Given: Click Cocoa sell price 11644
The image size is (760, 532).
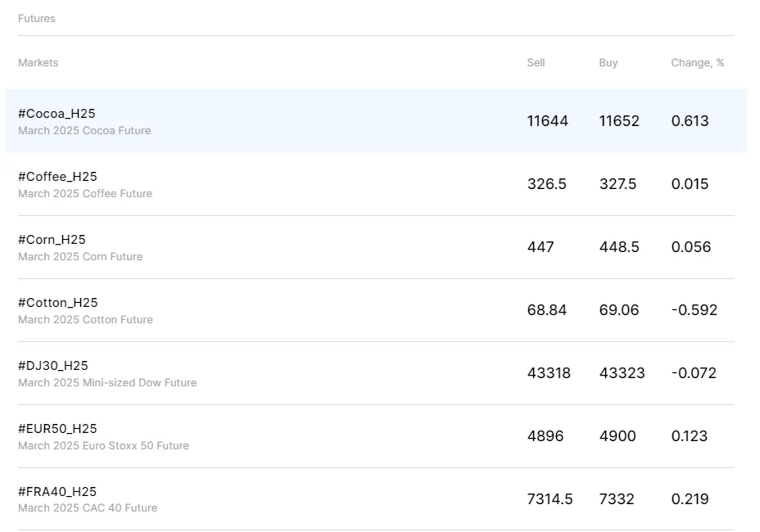Looking at the screenshot, I should pos(547,121).
